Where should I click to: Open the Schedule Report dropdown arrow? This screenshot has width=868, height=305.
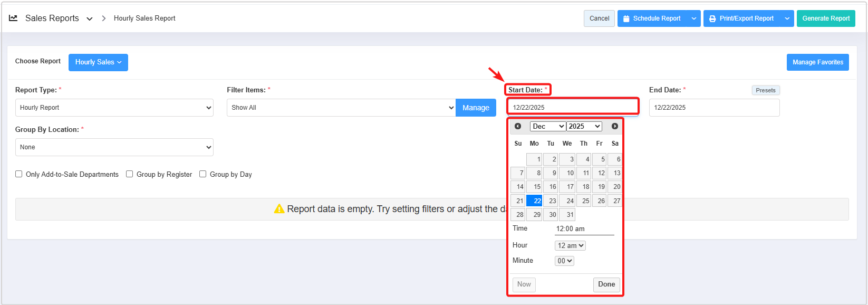[x=694, y=18]
